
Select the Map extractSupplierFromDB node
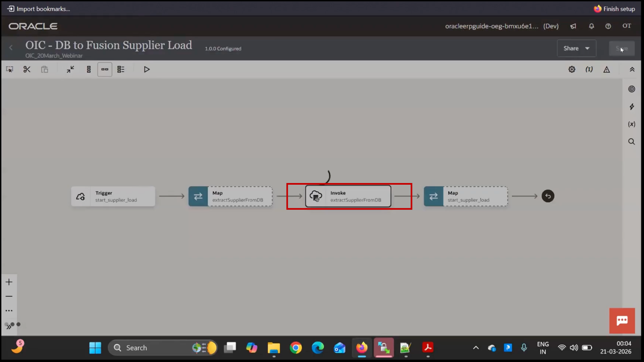(230, 196)
